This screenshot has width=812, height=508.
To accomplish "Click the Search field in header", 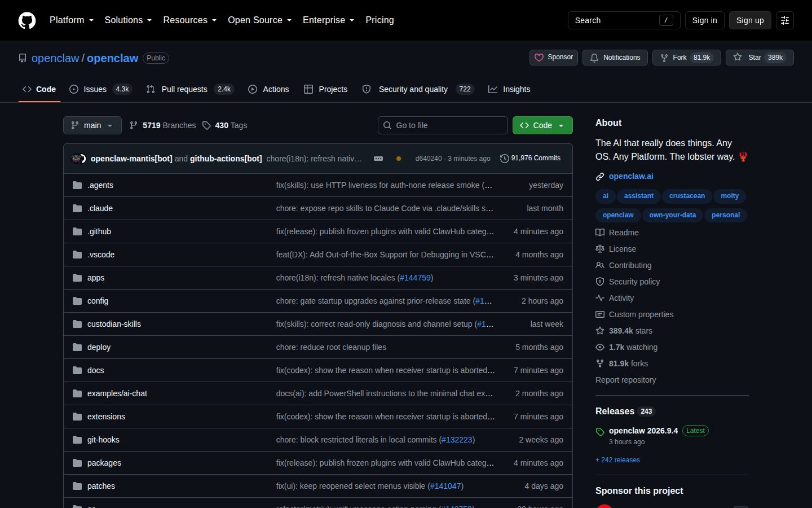I will (x=624, y=20).
